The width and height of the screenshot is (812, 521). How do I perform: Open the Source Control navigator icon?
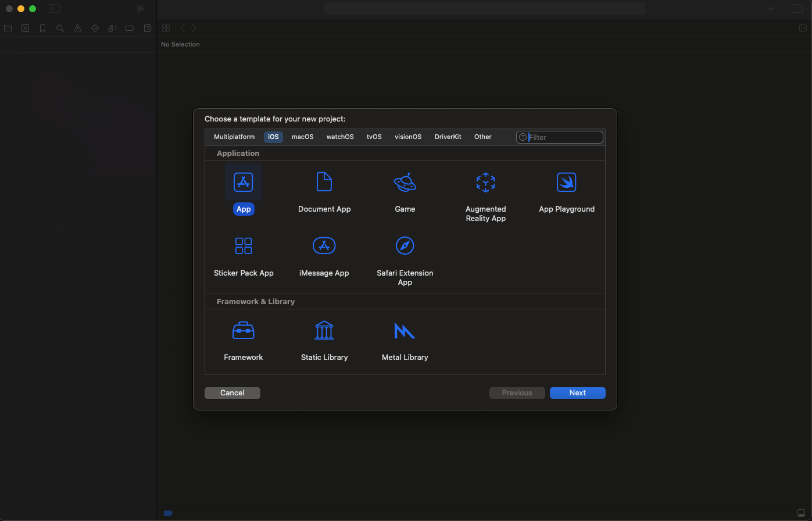pos(26,28)
